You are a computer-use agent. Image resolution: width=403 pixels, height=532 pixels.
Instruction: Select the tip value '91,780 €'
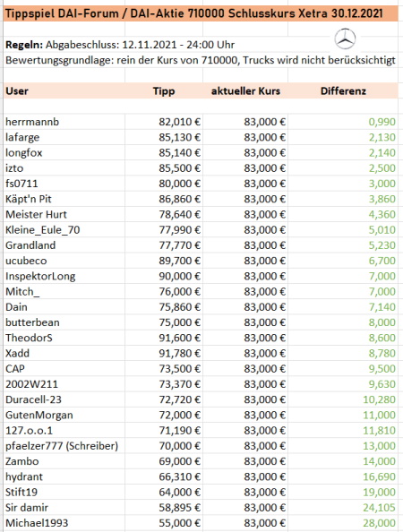click(x=179, y=354)
